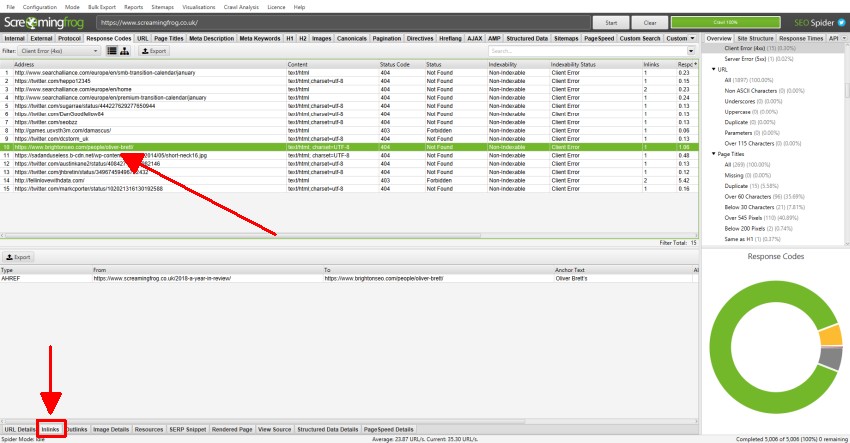The image size is (850, 443).
Task: Open the Licence menu
Action: [x=276, y=7]
